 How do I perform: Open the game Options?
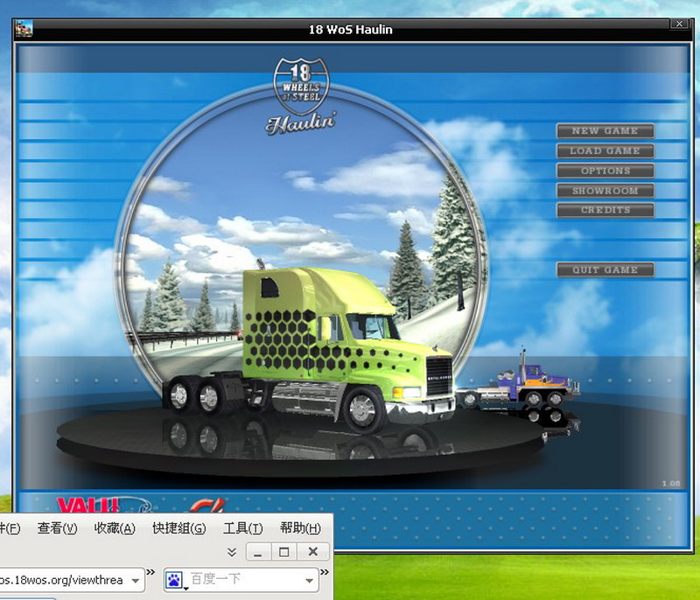[605, 171]
